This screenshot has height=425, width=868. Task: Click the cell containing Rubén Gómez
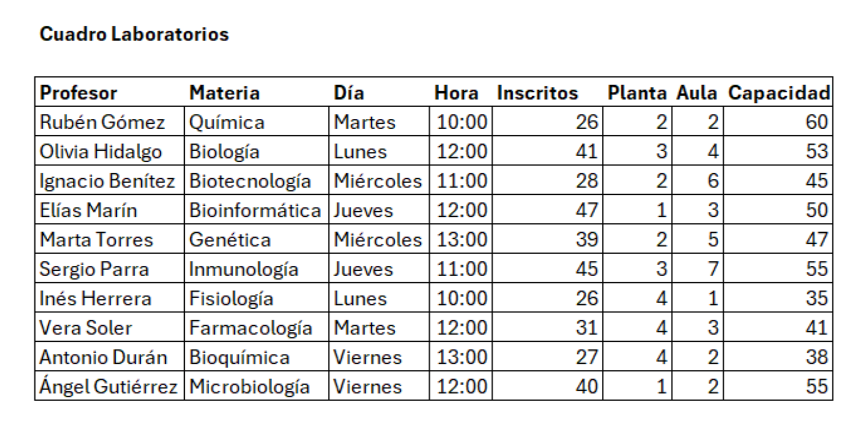(x=102, y=122)
